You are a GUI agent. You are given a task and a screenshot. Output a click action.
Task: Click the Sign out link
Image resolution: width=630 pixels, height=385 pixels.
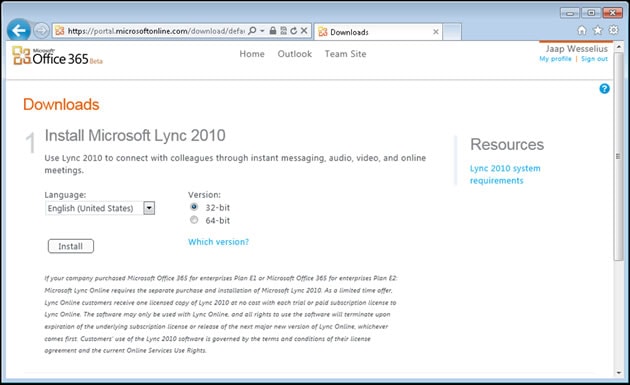point(594,59)
